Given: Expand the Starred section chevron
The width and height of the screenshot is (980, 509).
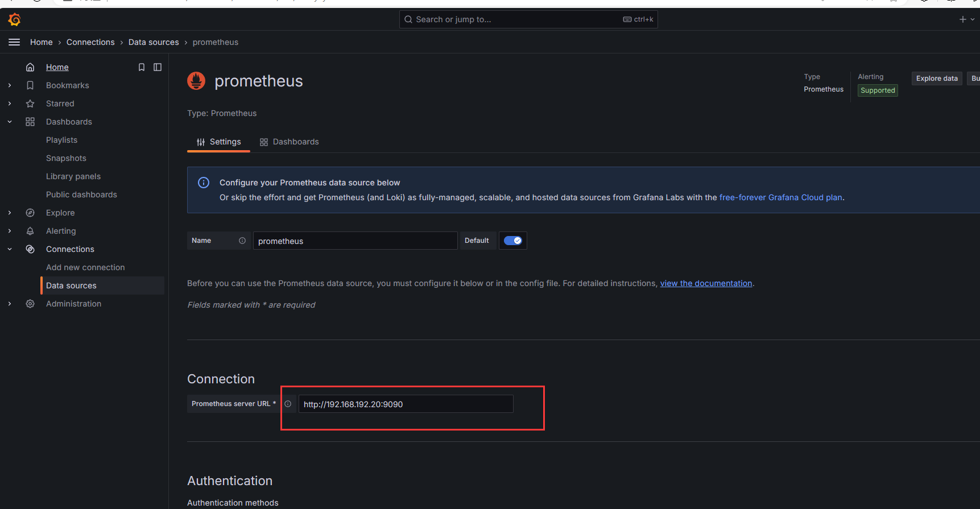Looking at the screenshot, I should [10, 104].
